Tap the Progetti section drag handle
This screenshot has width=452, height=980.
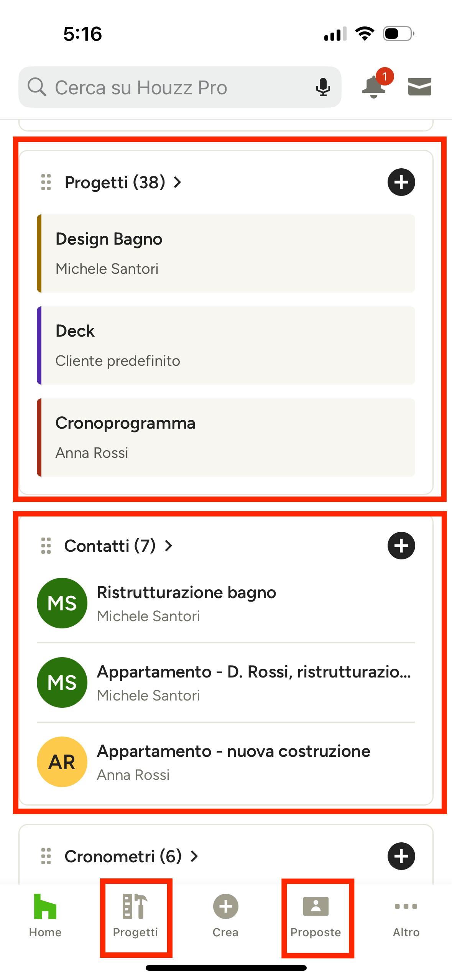coord(46,182)
